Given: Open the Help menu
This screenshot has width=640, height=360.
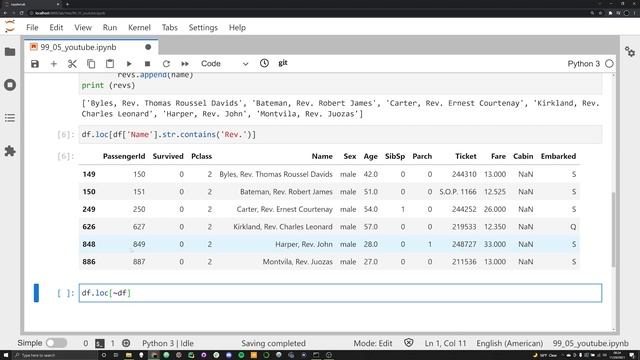Looking at the screenshot, I should point(237,27).
